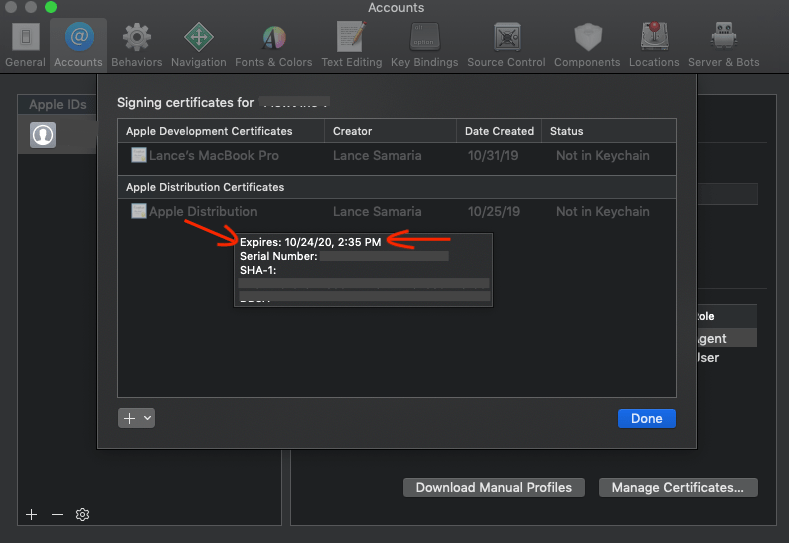This screenshot has height=543, width=789.
Task: Sort by Apple Development Certificates column
Action: tap(221, 131)
